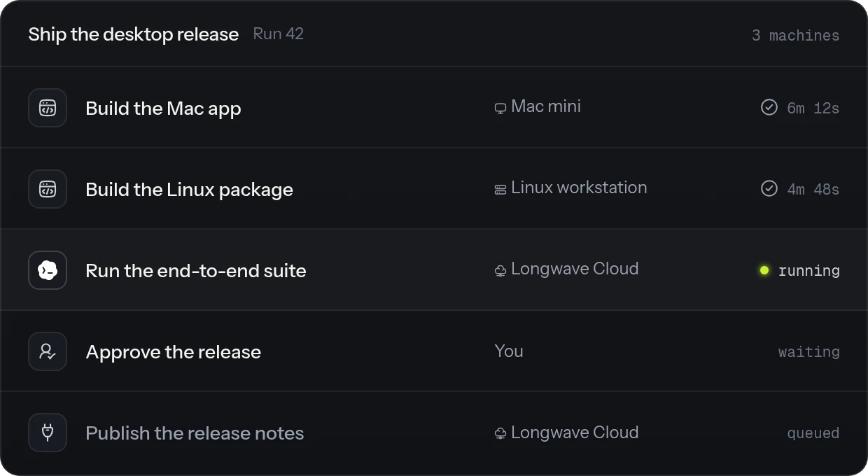
Task: Click the cloud icon in the end-to-end suite row
Action: 500,271
